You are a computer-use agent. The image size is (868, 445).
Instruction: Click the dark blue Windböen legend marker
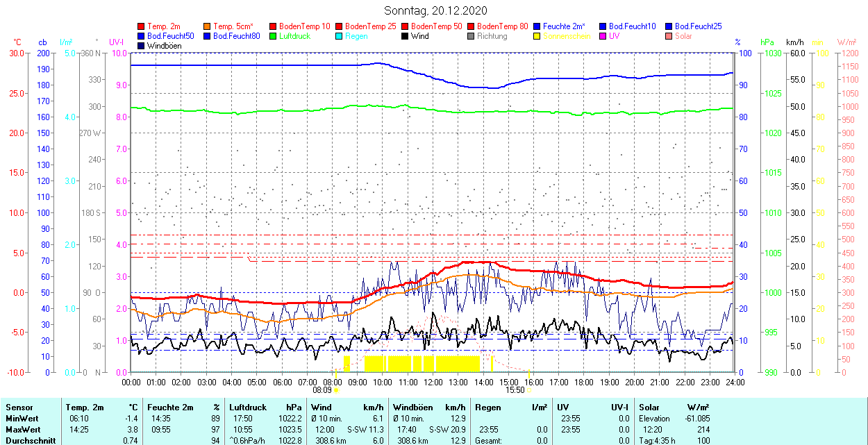pyautogui.click(x=142, y=46)
